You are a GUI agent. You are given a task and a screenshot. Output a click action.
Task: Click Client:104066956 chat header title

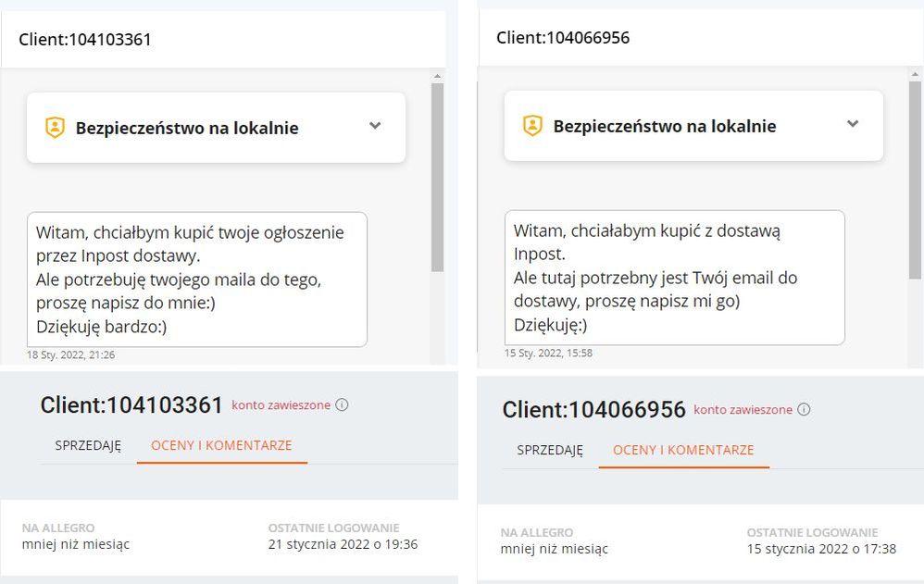(x=563, y=38)
